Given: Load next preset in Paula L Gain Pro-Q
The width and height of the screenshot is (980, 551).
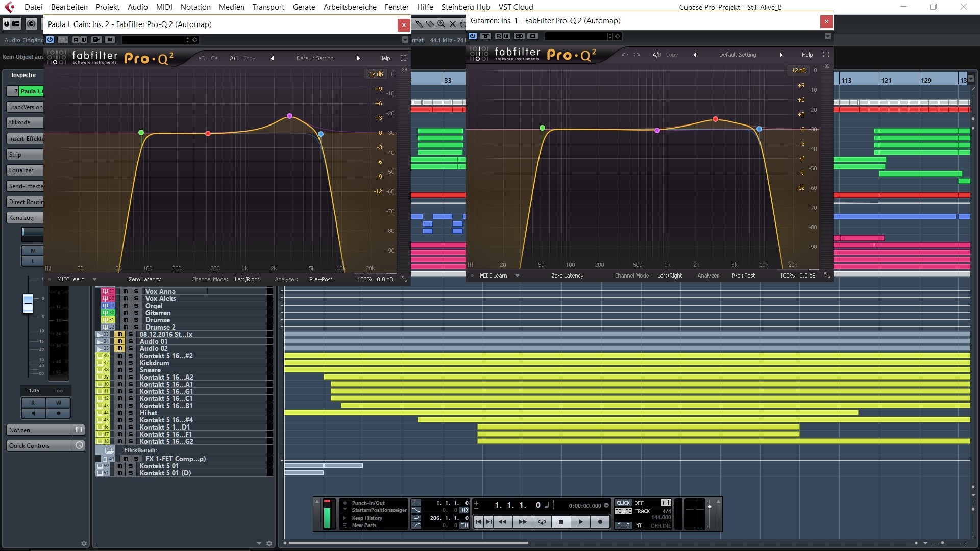Looking at the screenshot, I should click(358, 58).
